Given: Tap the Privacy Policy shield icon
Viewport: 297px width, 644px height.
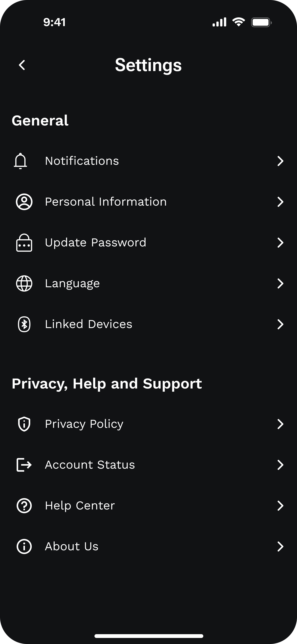Looking at the screenshot, I should pos(24,424).
